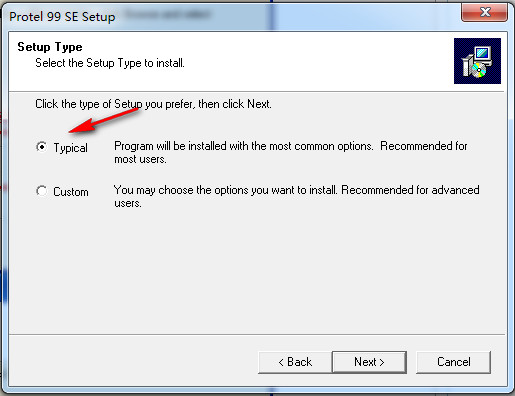This screenshot has height=396, width=515.
Task: Choose the Custom setup radio button
Action: [41, 191]
